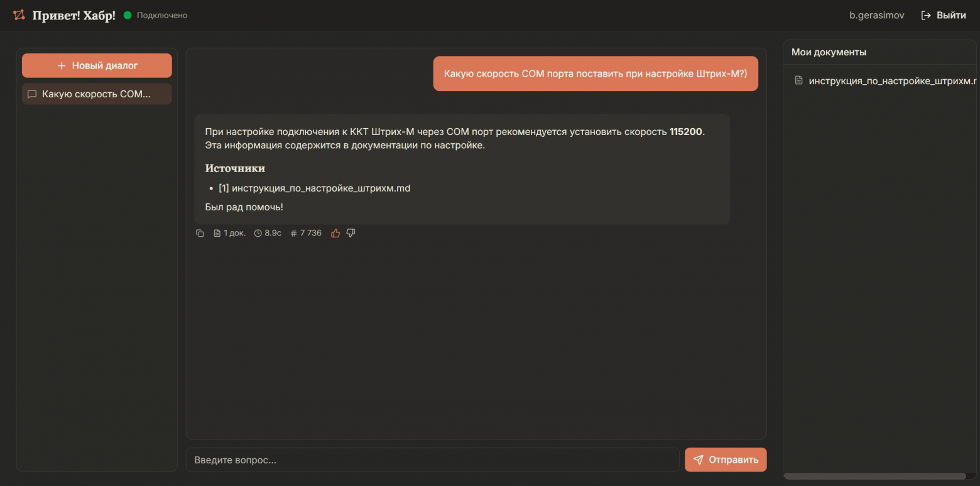Click the 1 док. count label

(235, 233)
